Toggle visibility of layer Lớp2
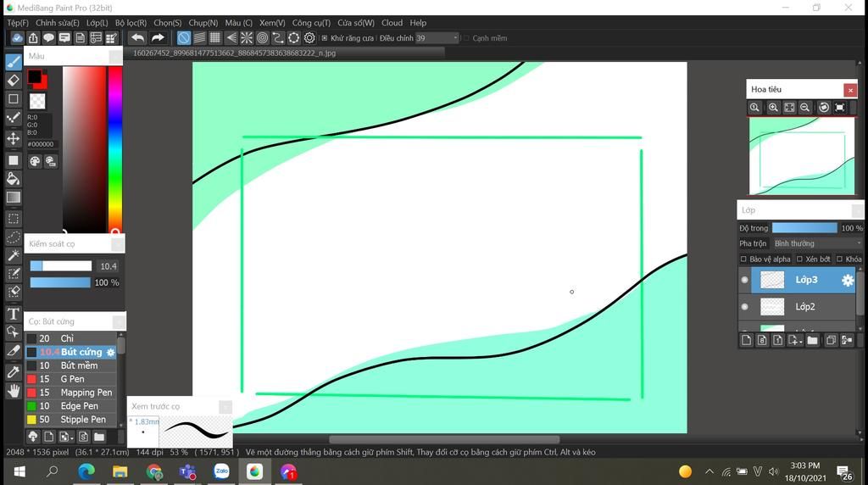The width and height of the screenshot is (868, 485). pyautogui.click(x=744, y=307)
